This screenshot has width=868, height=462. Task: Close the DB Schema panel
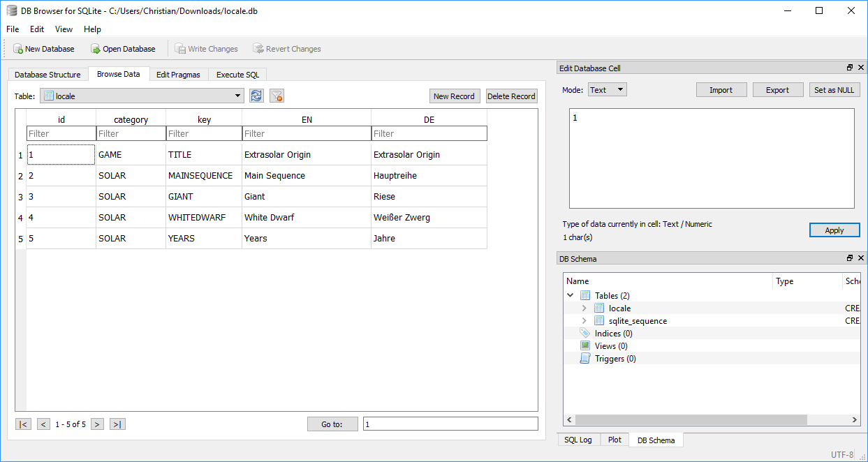860,259
